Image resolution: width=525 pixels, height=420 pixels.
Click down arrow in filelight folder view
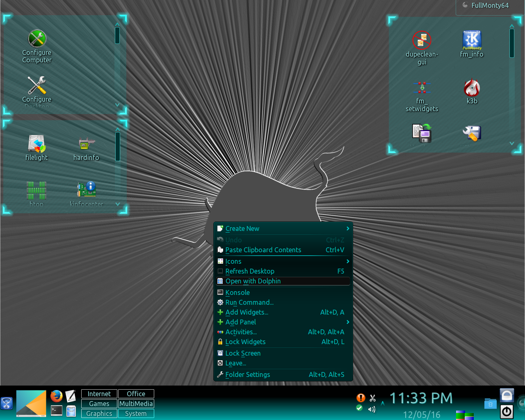[x=118, y=204]
